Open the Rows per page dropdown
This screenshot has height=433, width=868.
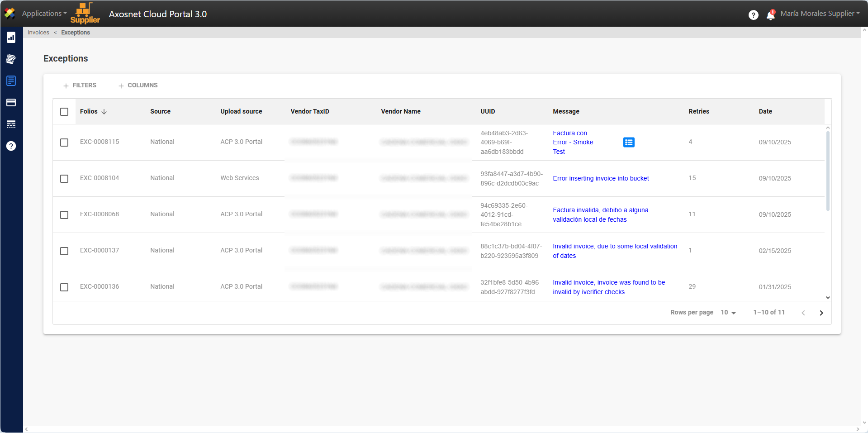(728, 313)
